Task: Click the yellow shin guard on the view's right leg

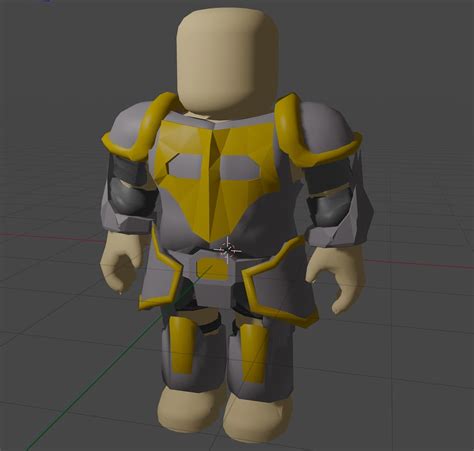Action: point(253,353)
